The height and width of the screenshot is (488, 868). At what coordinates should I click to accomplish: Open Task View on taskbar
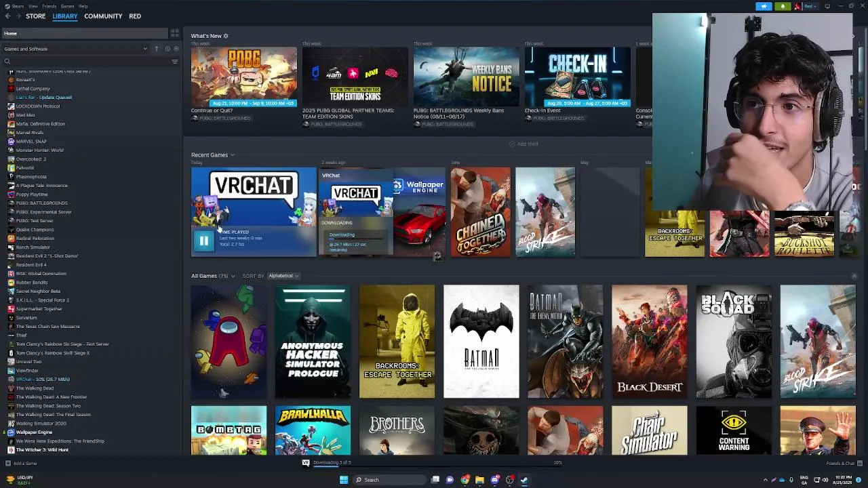435,480
